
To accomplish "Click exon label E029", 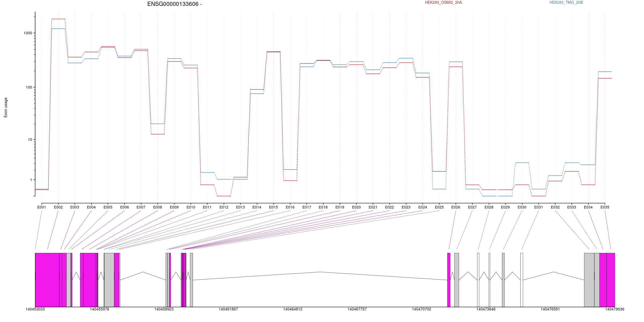I will point(505,207).
